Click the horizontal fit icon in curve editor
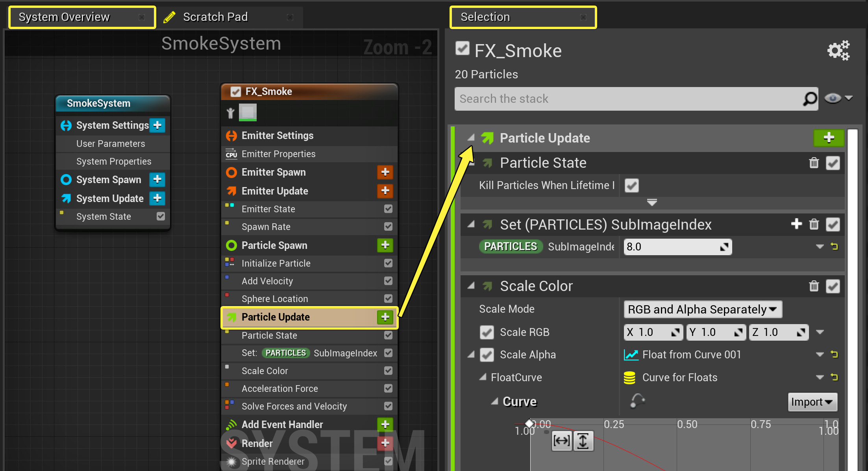868x471 pixels. pos(561,441)
